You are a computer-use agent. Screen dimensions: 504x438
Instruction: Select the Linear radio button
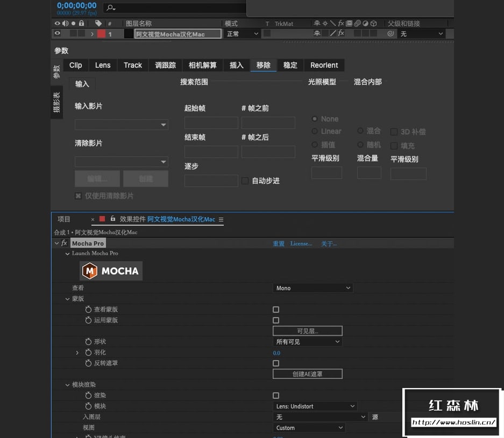pyautogui.click(x=315, y=131)
